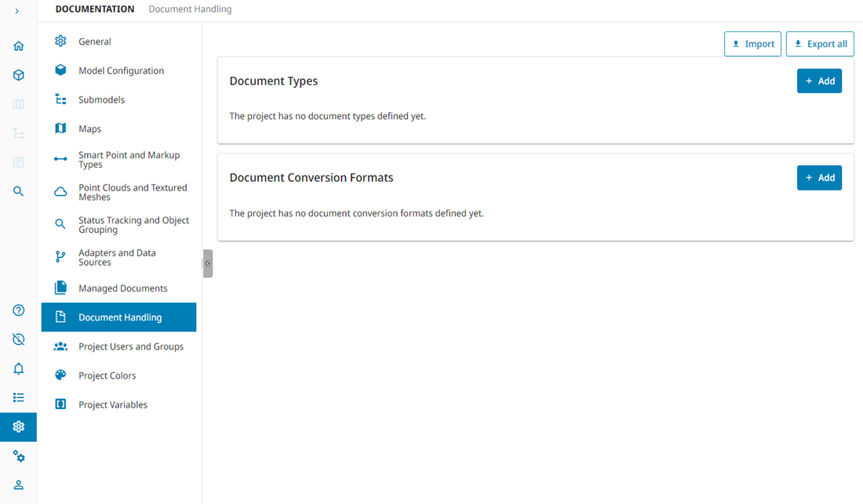
Task: Click the DOCUMENTATION breadcrumb title
Action: (x=95, y=9)
